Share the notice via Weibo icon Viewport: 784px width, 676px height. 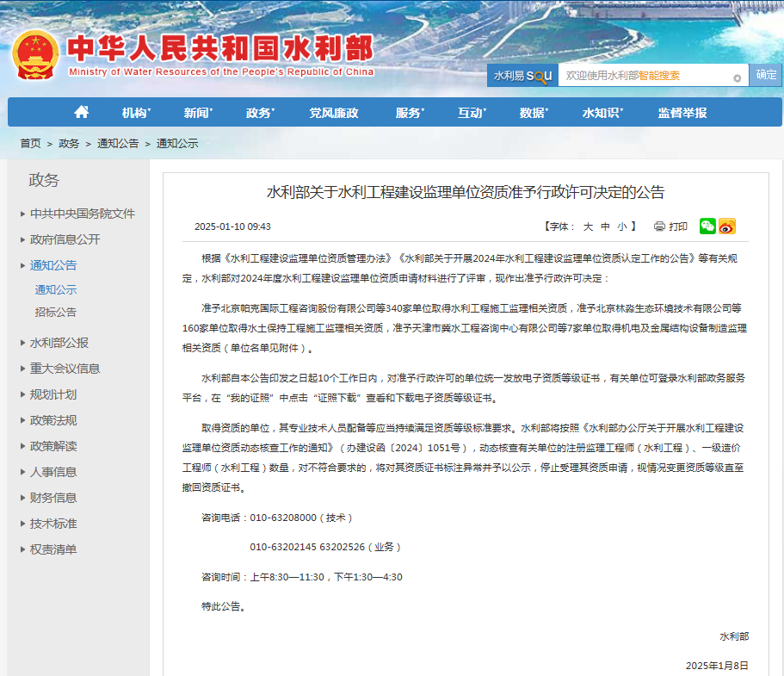727,226
